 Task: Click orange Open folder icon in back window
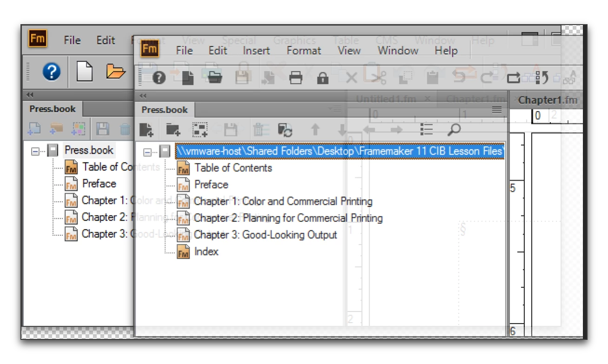115,72
